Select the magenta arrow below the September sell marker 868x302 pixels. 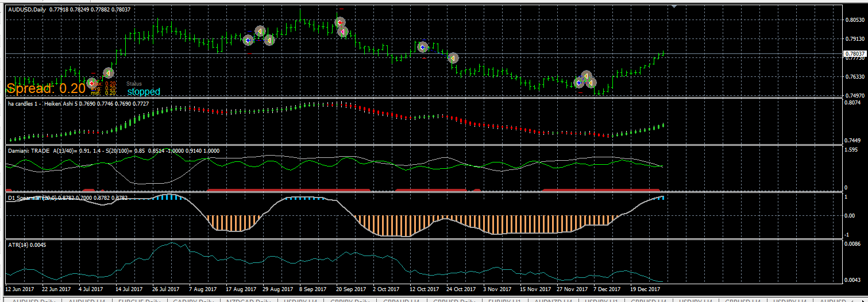343,32
